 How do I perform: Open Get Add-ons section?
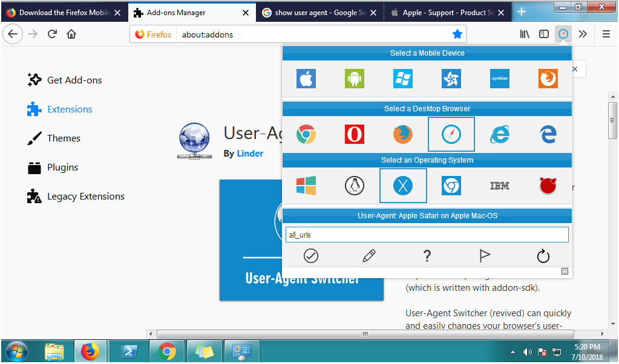point(65,80)
